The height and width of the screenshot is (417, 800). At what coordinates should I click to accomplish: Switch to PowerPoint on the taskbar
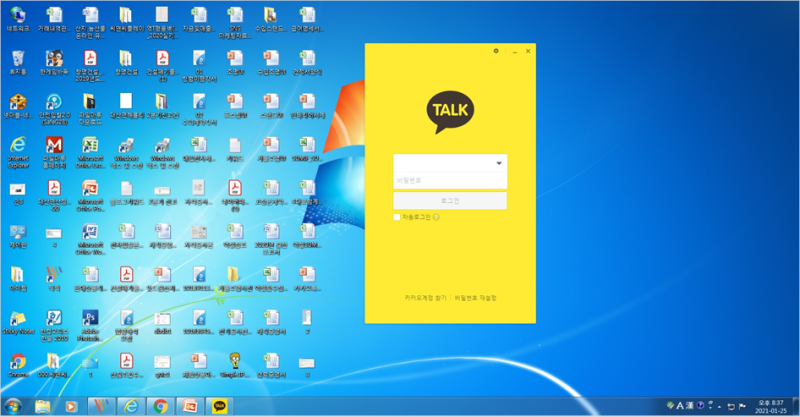point(190,406)
